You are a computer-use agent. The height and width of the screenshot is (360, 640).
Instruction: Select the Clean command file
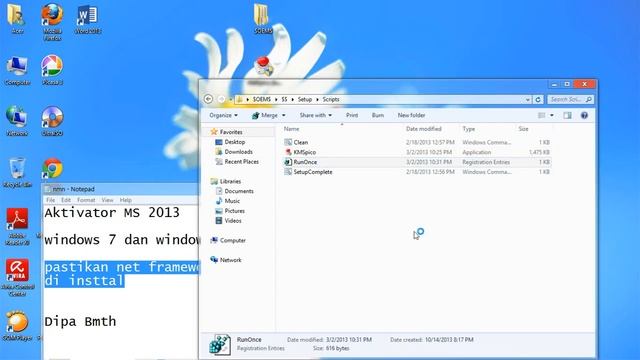301,142
